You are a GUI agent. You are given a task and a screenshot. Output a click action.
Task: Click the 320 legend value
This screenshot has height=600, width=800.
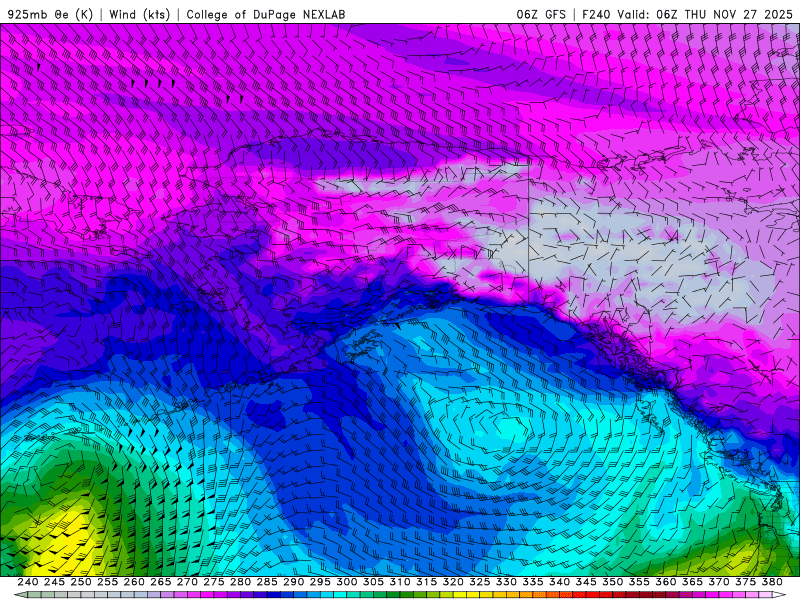(x=453, y=582)
